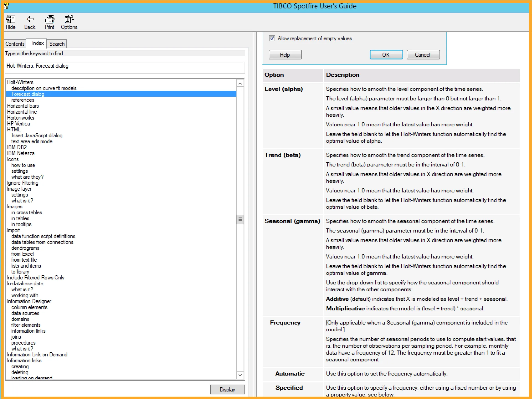Select the 'in tables' entry
Screen dimensions: 532x399
[x=20, y=218]
